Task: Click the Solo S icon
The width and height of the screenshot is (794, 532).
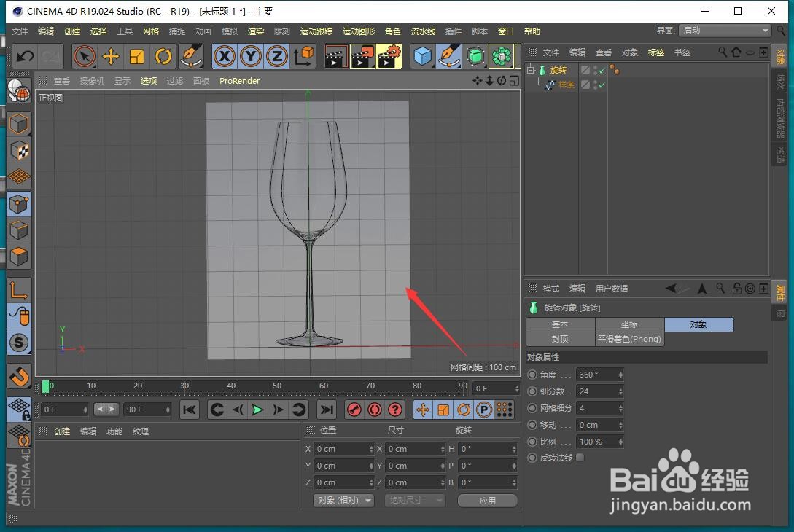Action: click(19, 343)
